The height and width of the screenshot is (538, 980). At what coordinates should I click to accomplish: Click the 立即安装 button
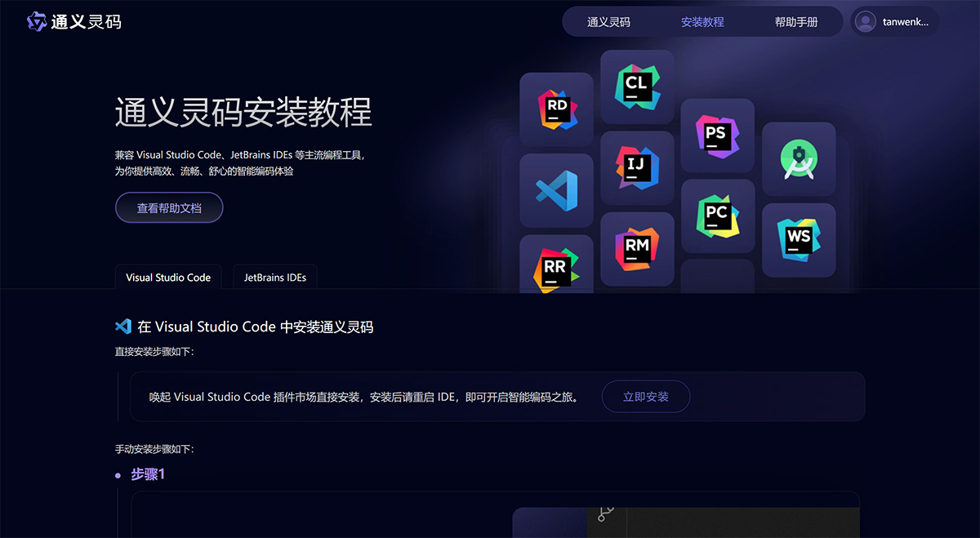(x=645, y=396)
